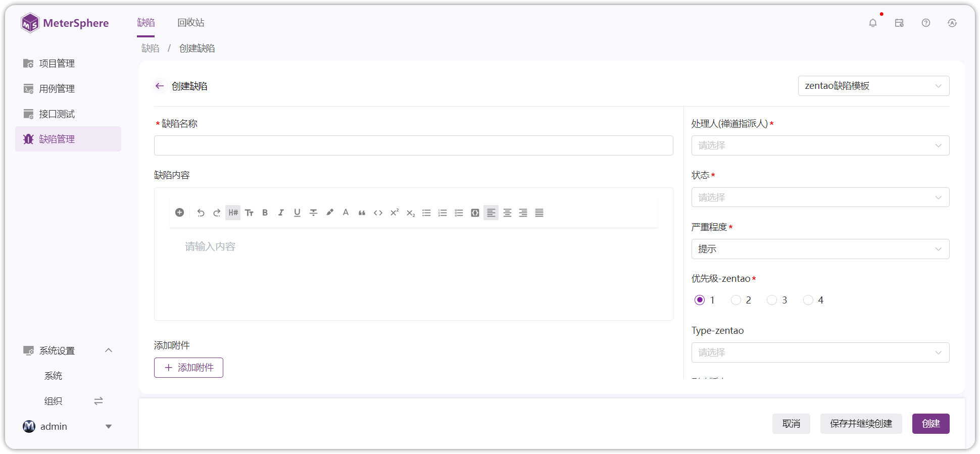980x454 pixels.
Task: Open 缺陷管理 in sidebar
Action: (68, 139)
